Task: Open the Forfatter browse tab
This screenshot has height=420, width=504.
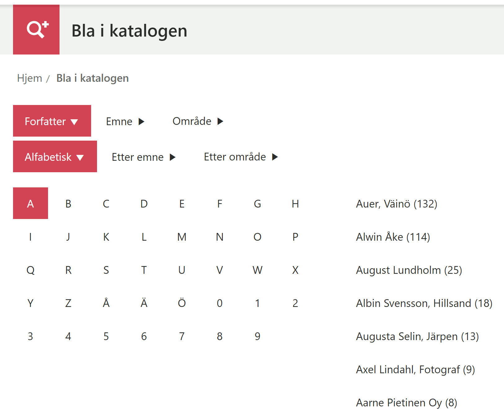Action: [x=52, y=121]
